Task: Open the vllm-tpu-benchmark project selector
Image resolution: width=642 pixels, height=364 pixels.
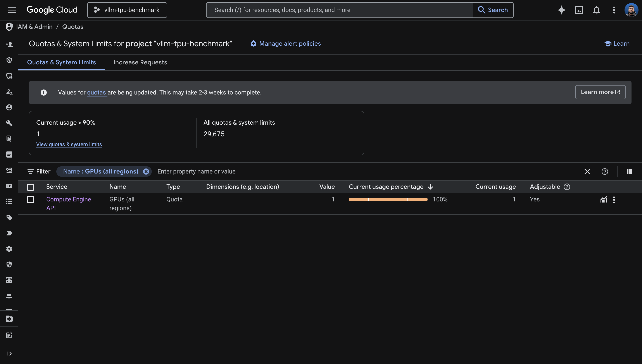Action: (x=127, y=10)
